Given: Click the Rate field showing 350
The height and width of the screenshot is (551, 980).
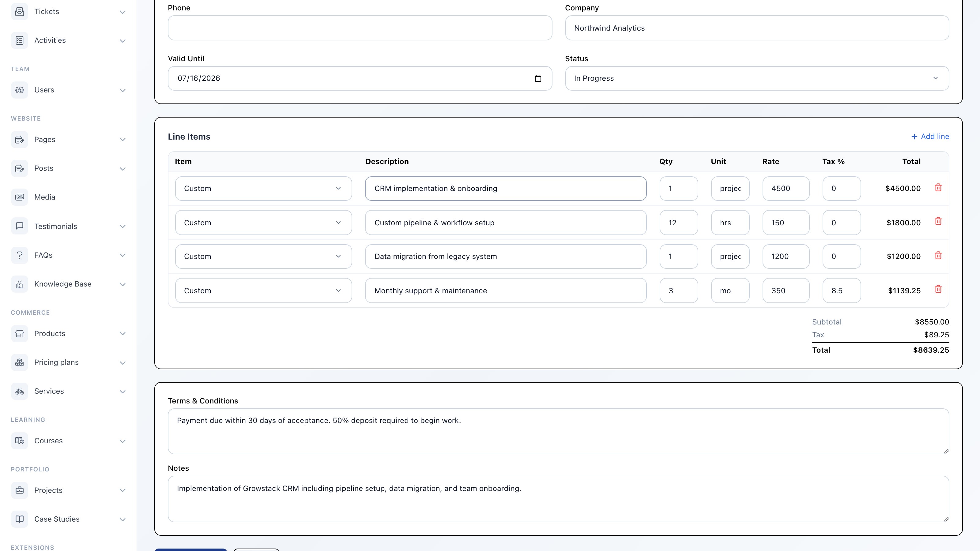Looking at the screenshot, I should tap(786, 290).
